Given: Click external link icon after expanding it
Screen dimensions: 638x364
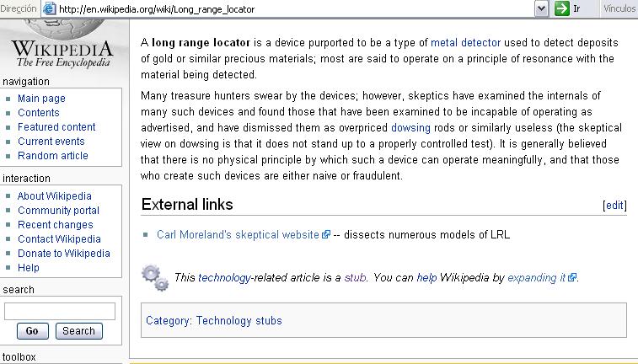Looking at the screenshot, I should (x=572, y=277).
